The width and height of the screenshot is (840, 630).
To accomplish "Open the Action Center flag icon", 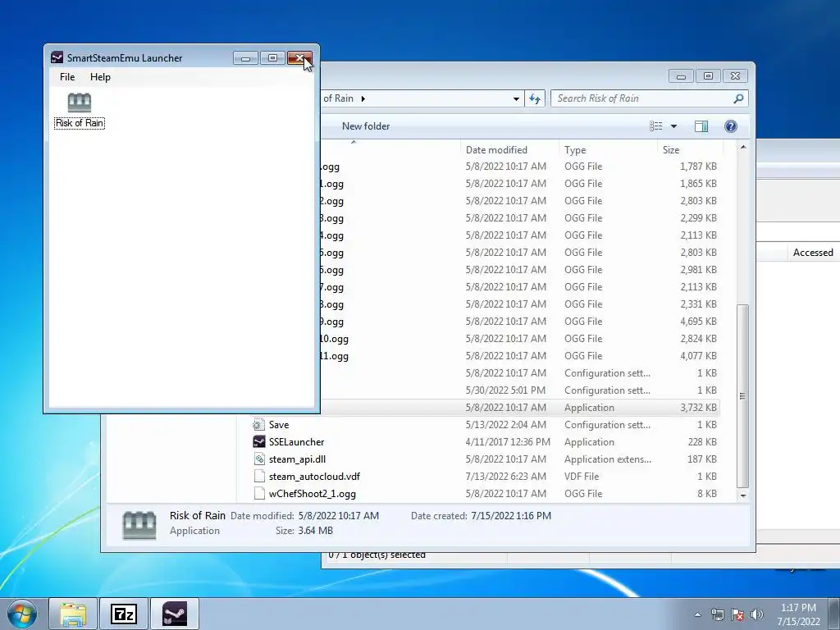I will coord(737,614).
